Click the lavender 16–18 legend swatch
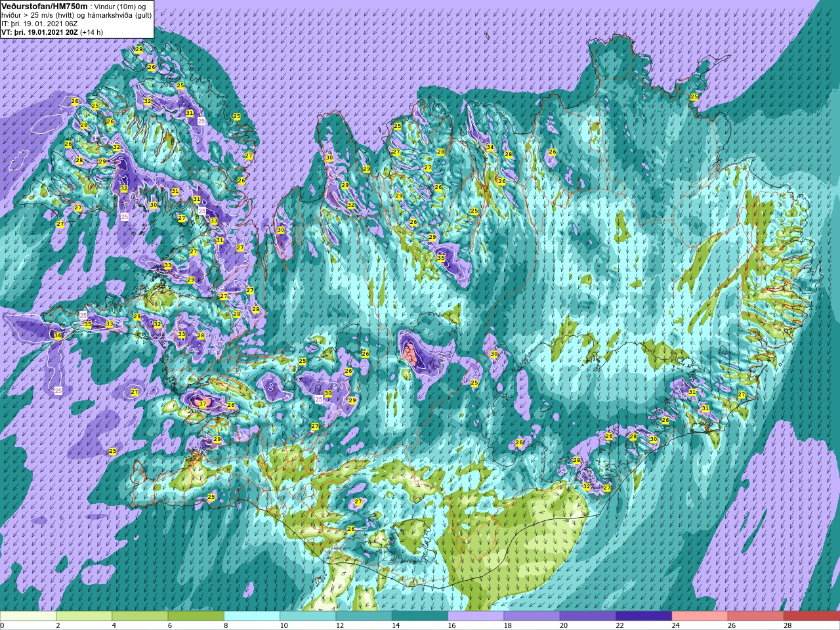This screenshot has width=840, height=630. click(x=476, y=616)
